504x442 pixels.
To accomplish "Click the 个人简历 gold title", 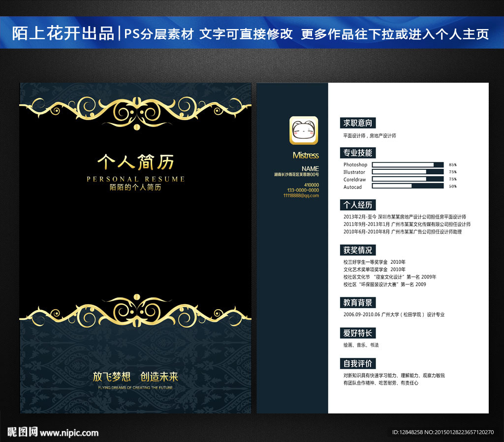I will pyautogui.click(x=136, y=161).
